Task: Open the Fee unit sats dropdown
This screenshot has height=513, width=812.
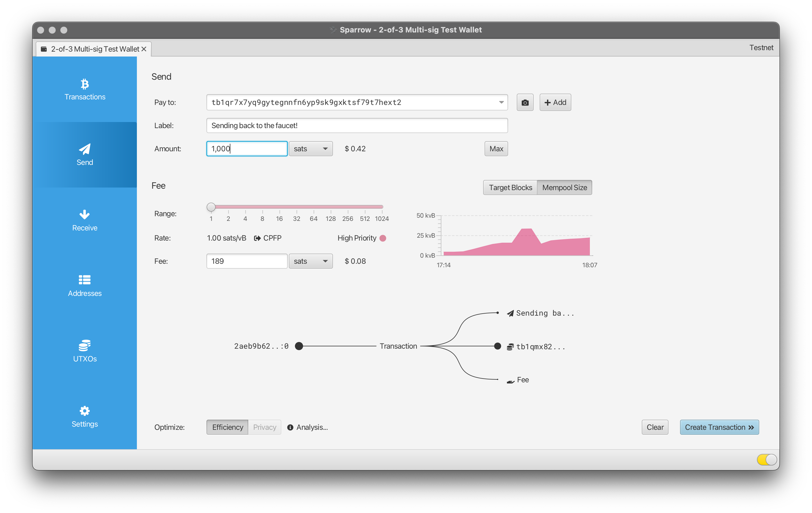Action: coord(311,261)
